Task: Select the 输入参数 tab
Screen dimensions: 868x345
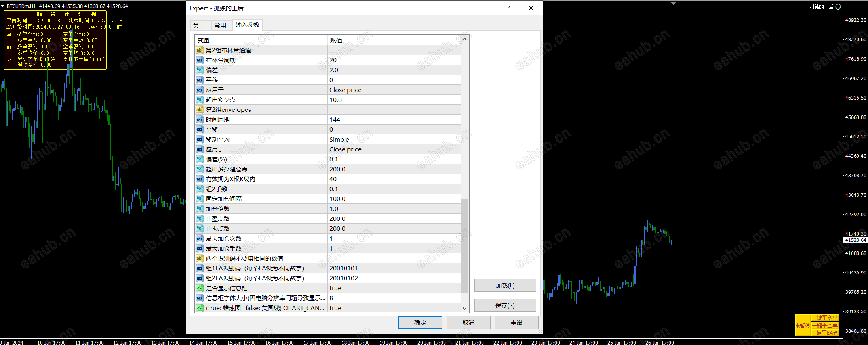Action: point(247,25)
